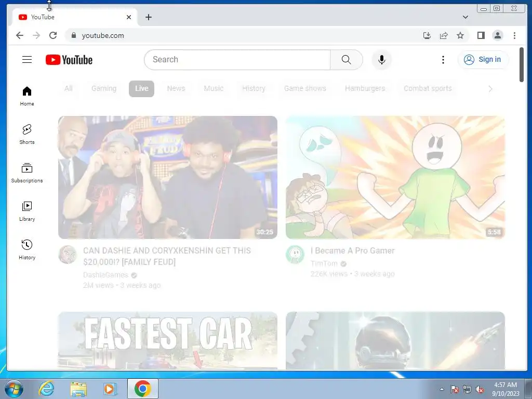The image size is (532, 399).
Task: Open the tab search dropdown arrow
Action: tap(465, 17)
